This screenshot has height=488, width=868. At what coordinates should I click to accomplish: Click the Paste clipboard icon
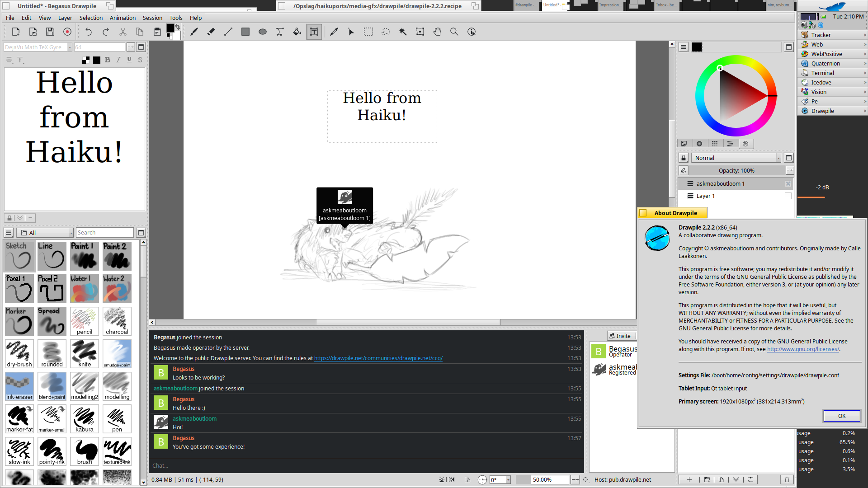(x=157, y=32)
